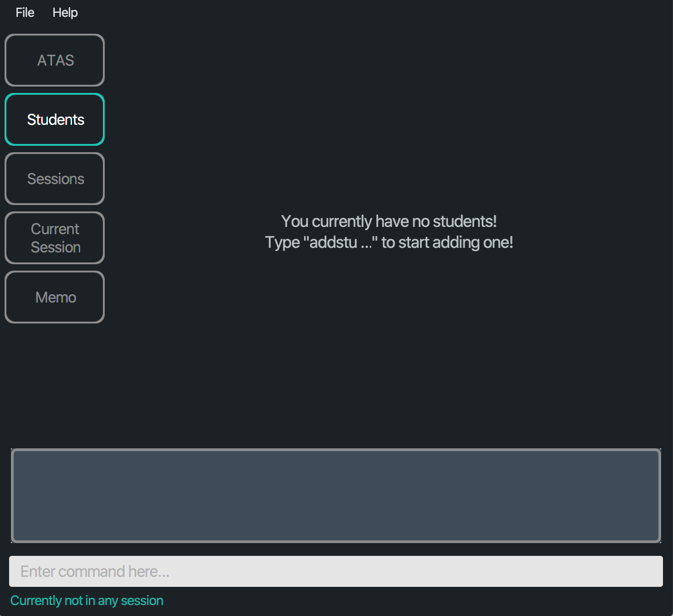Open the Sessions tab

[x=55, y=179]
